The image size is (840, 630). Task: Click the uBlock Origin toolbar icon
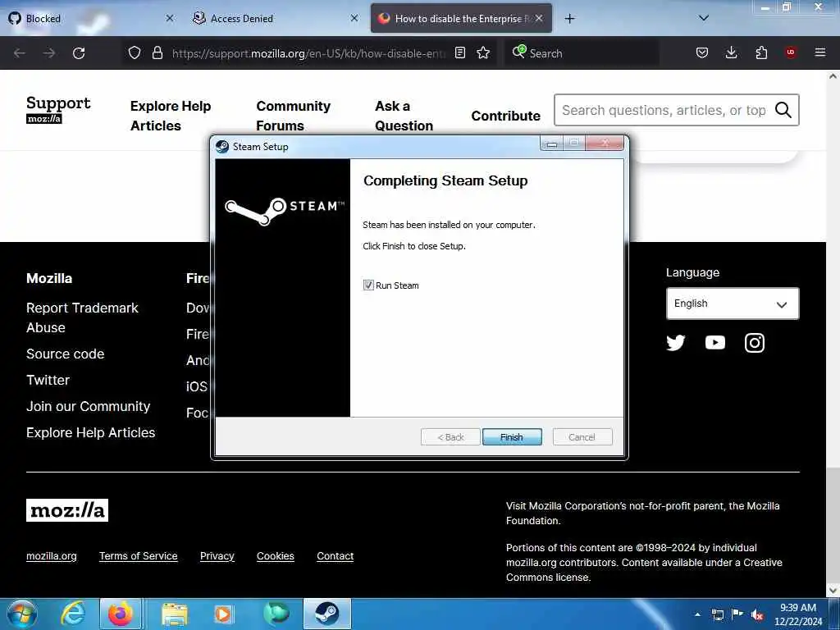point(791,52)
